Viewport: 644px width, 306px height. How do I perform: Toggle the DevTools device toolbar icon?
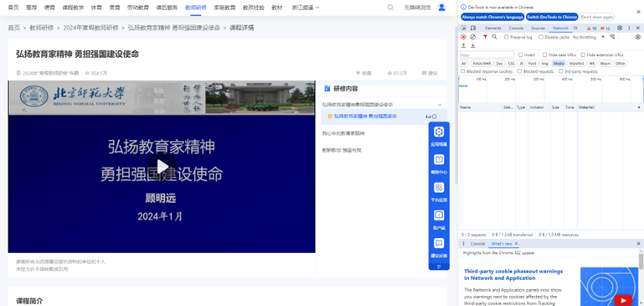click(x=472, y=28)
